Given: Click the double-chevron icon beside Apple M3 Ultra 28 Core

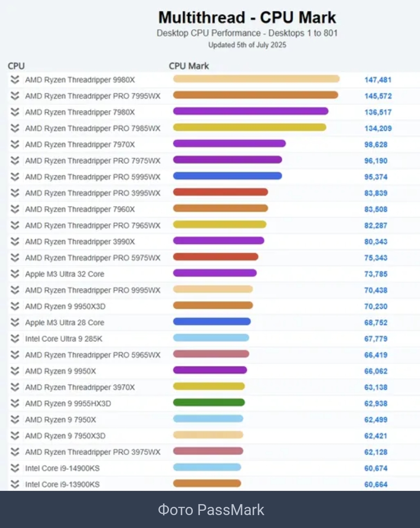Looking at the screenshot, I should point(15,322).
